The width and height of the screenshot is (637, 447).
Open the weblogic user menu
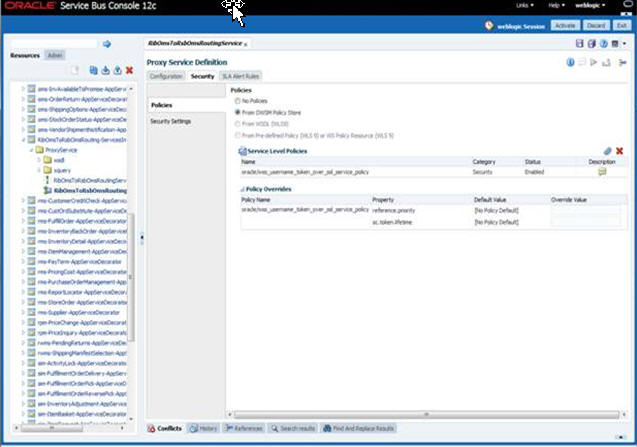click(590, 5)
